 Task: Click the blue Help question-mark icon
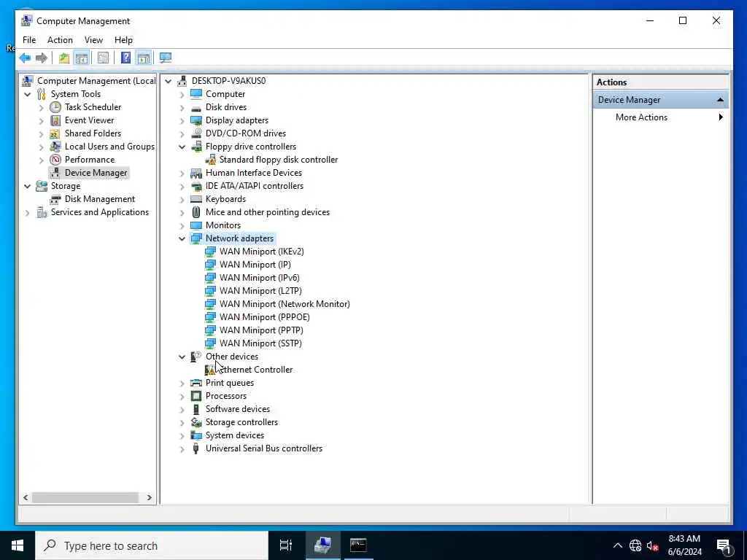pos(125,58)
